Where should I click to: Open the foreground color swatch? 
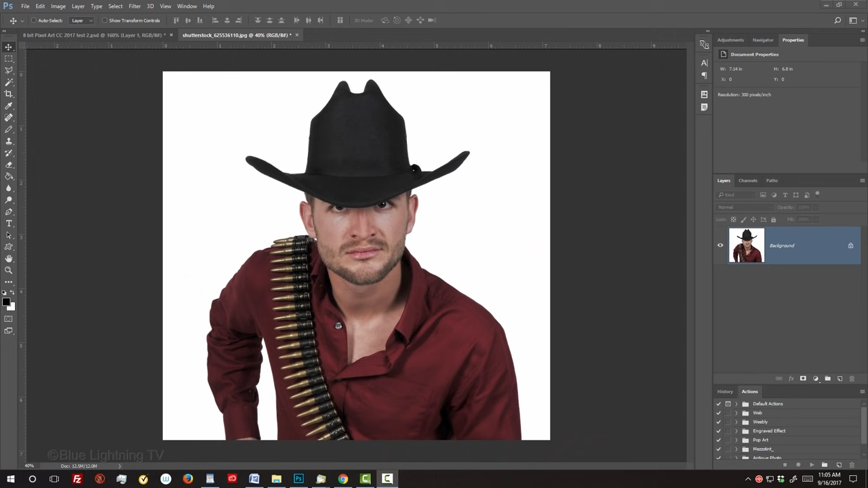coord(7,302)
